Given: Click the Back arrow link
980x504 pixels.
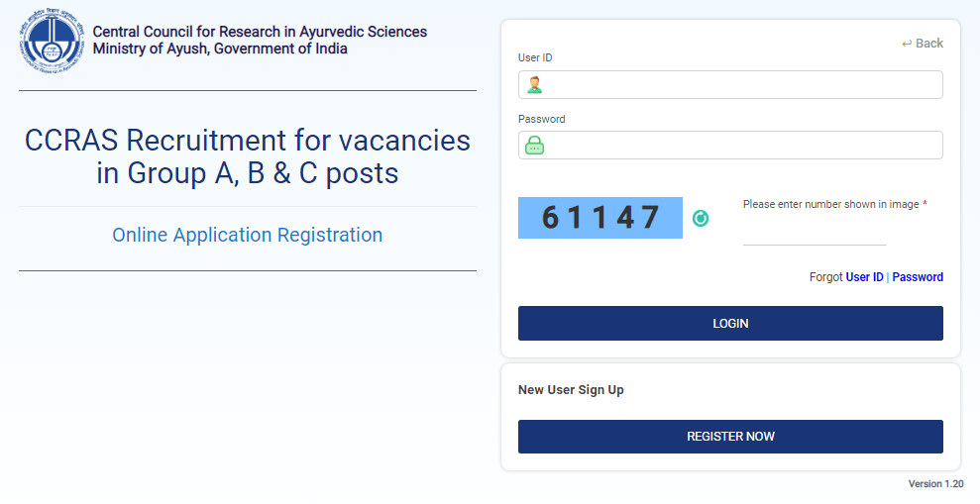Looking at the screenshot, I should click(923, 44).
